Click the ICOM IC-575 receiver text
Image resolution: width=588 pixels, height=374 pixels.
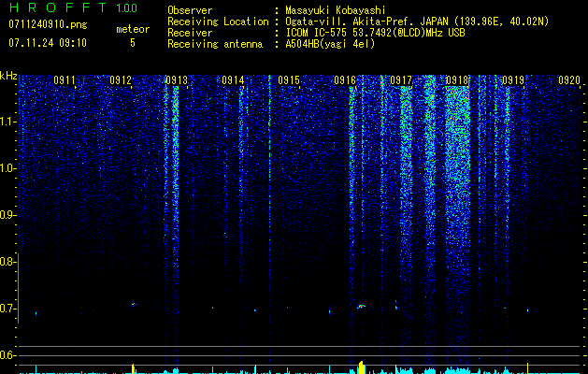click(375, 33)
